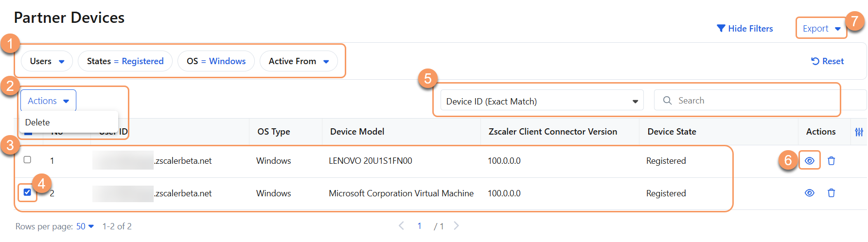This screenshot has width=868, height=242.
Task: Click trash icon for Microsoft Virtual Machine row
Action: tap(831, 193)
